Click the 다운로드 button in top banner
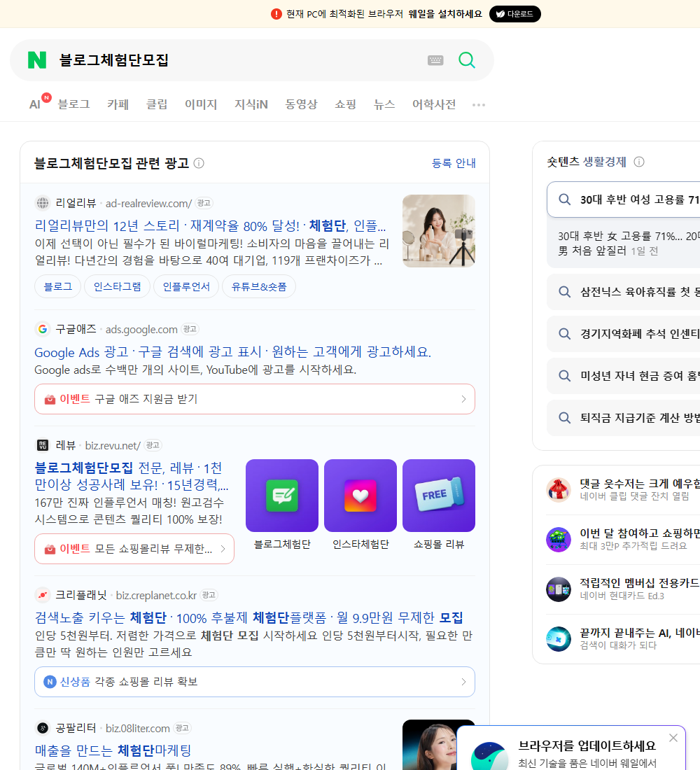The image size is (700, 770). tap(514, 14)
